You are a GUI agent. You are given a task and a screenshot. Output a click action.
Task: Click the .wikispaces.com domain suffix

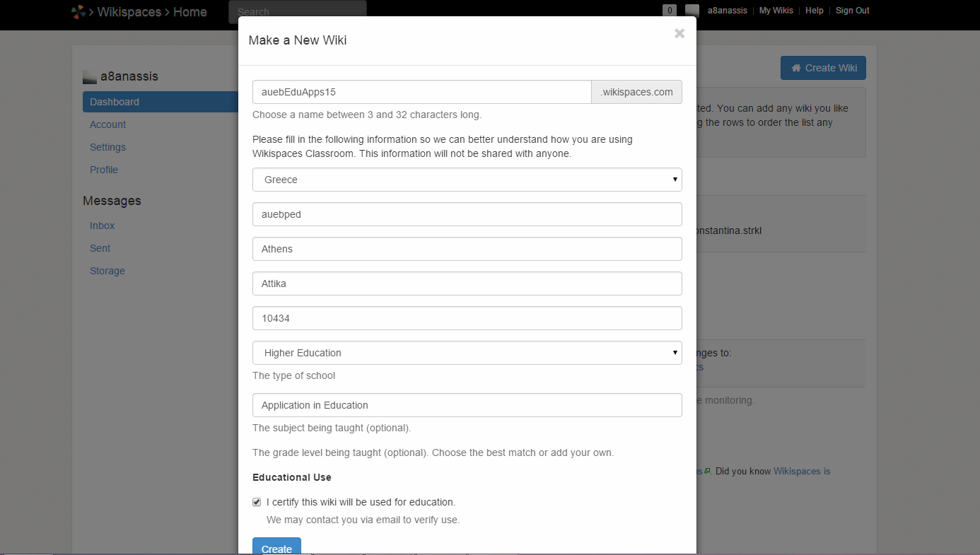[x=636, y=92]
